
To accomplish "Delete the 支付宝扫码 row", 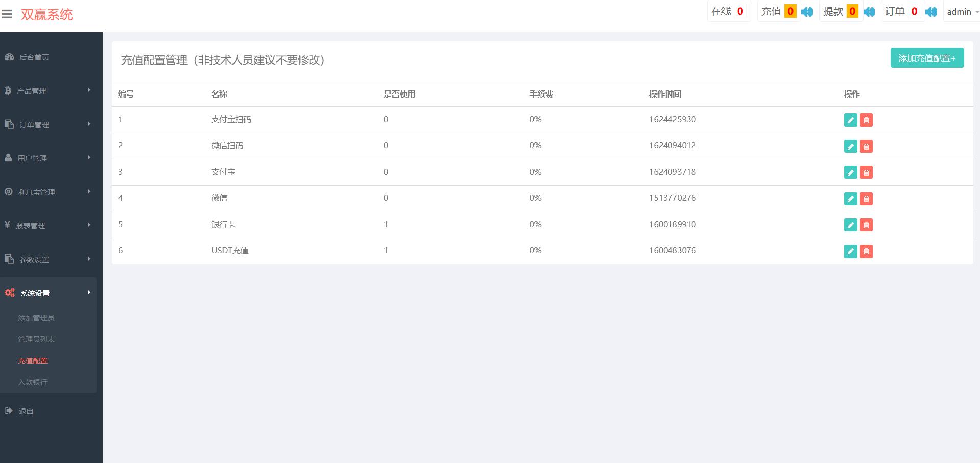I will point(866,120).
